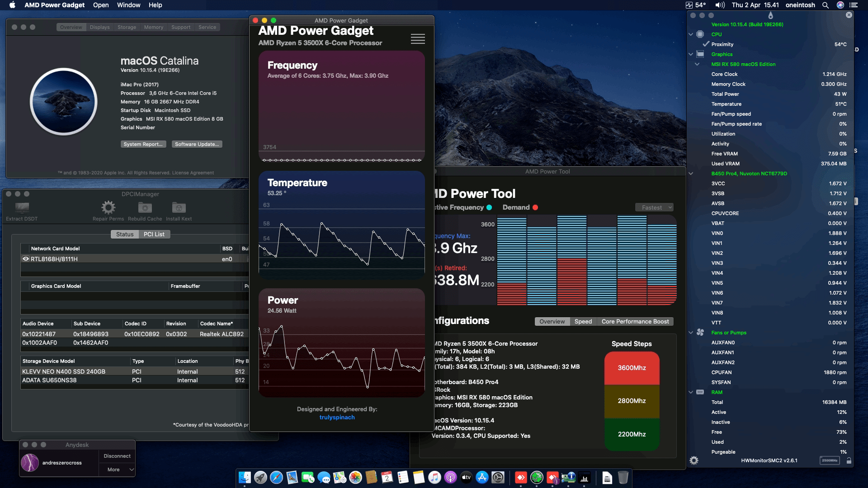Open Storage tab in About This Mac
Image resolution: width=868 pixels, height=488 pixels.
(127, 27)
